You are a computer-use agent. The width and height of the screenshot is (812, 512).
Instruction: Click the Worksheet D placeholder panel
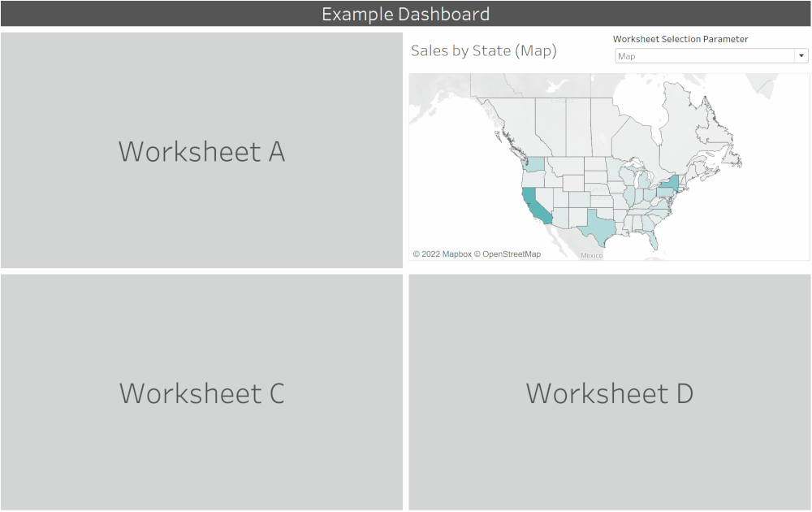coord(609,393)
